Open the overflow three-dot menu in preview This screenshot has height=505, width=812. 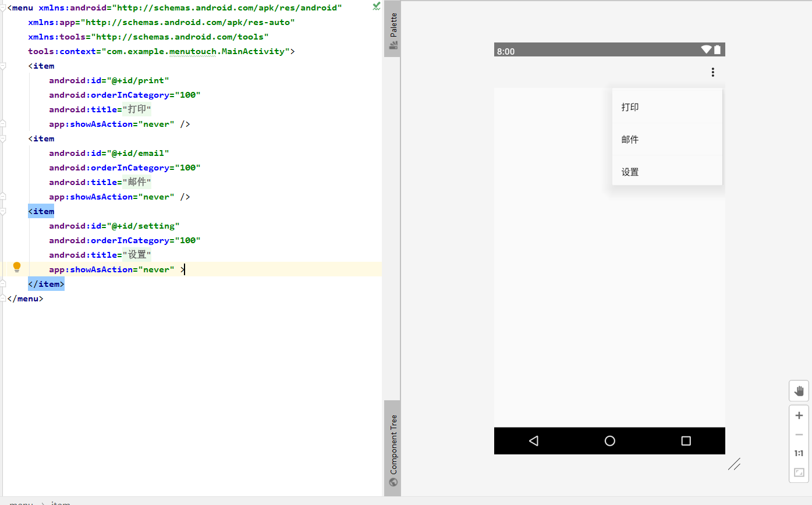click(x=712, y=72)
